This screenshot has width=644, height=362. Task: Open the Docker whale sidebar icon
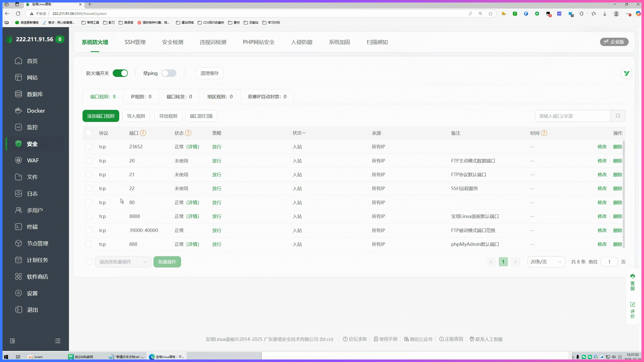pos(18,111)
